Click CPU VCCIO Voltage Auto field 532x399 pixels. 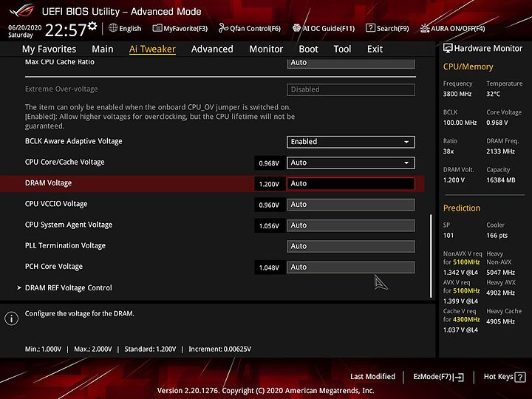(350, 205)
